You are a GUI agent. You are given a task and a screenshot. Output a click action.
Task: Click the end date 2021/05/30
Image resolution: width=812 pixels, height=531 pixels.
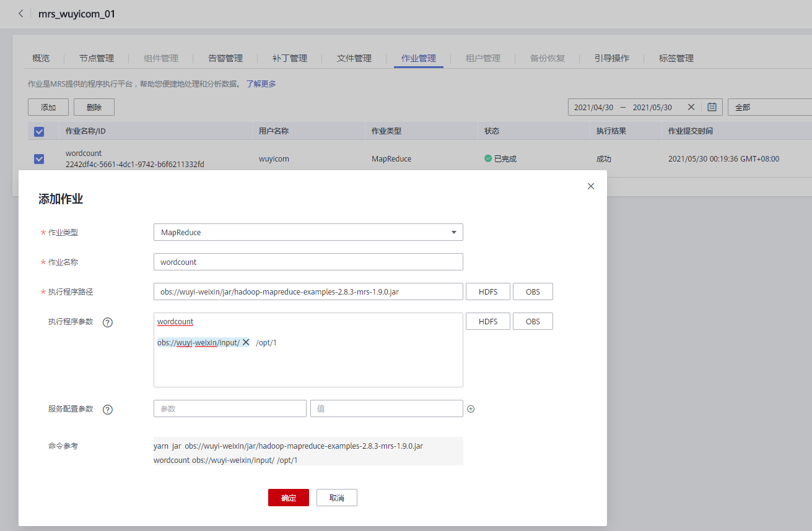pyautogui.click(x=652, y=107)
